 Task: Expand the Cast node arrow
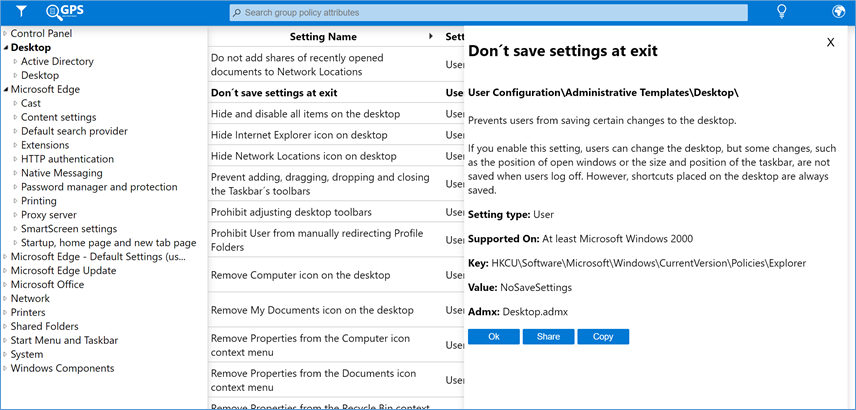tap(16, 103)
